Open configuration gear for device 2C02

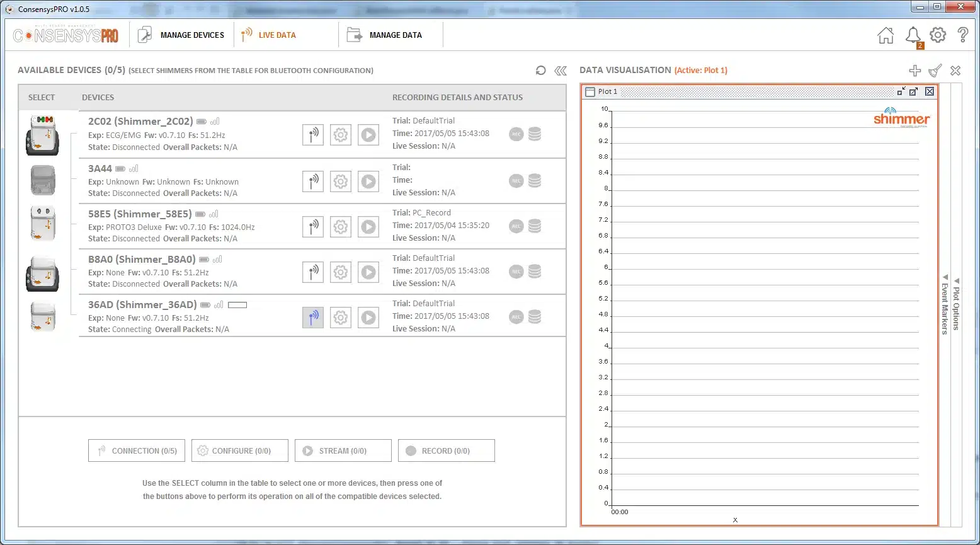(x=341, y=135)
